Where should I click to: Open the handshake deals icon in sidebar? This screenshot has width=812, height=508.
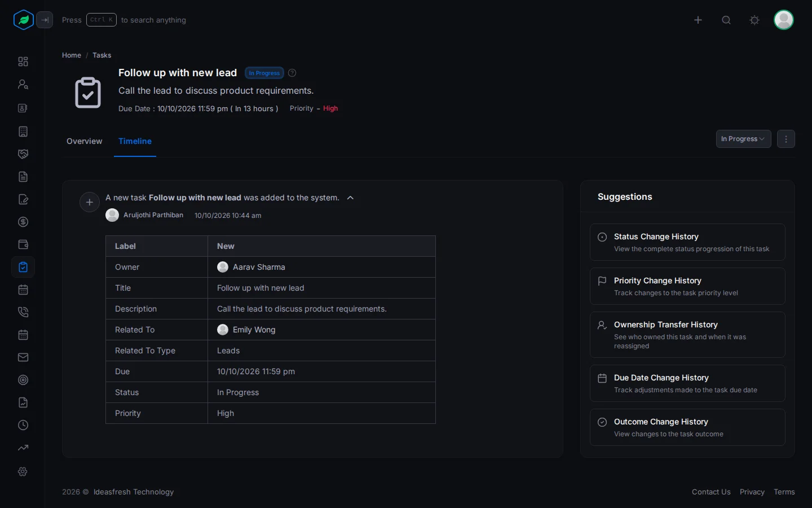pos(23,154)
